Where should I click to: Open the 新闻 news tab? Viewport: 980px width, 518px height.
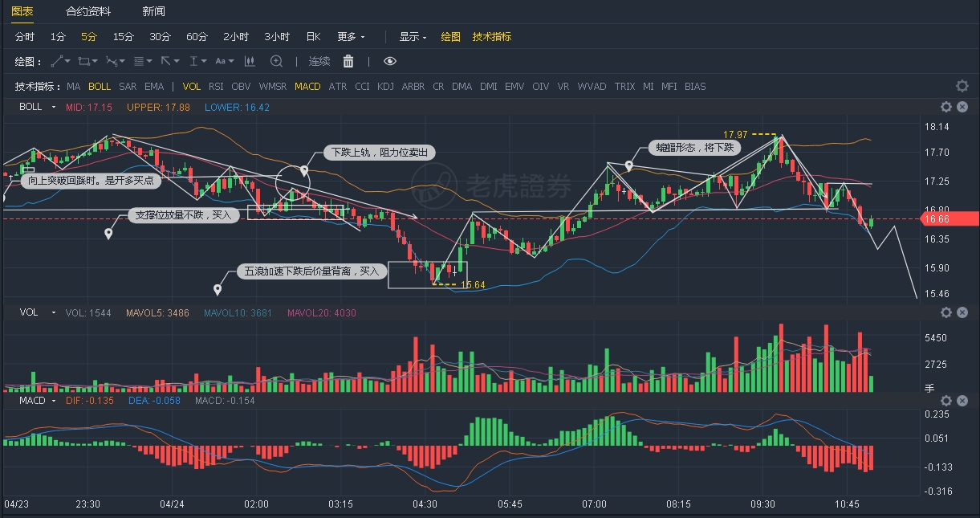(x=153, y=11)
